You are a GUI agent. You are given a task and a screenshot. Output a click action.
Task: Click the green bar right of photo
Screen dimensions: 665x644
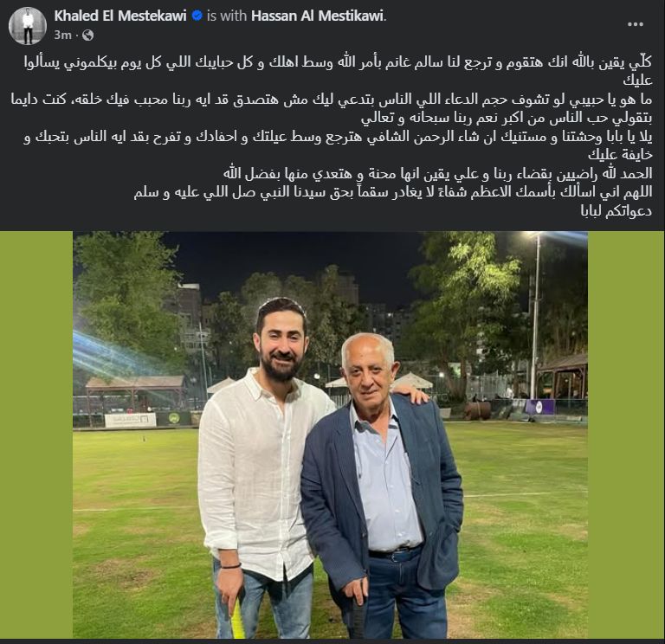click(x=626, y=435)
